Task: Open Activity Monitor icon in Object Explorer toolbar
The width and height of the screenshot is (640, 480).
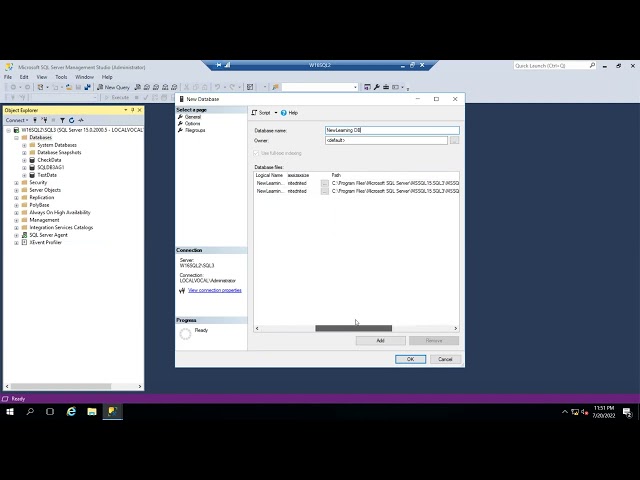Action: [81, 120]
